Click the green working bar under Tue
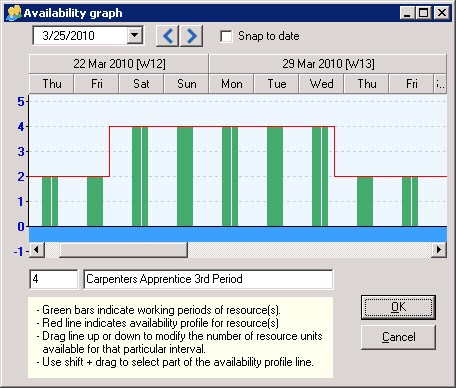This screenshot has width=456, height=388. click(275, 177)
